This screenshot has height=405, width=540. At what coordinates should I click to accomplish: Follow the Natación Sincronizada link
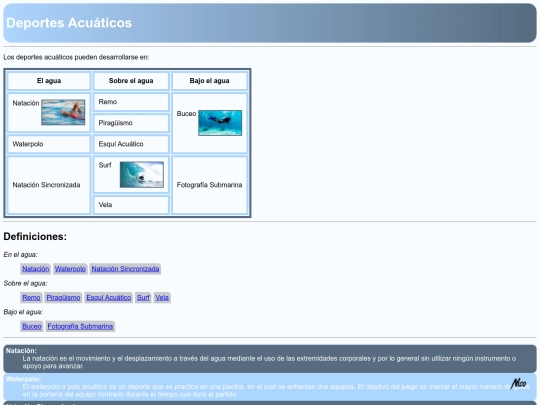pos(125,269)
